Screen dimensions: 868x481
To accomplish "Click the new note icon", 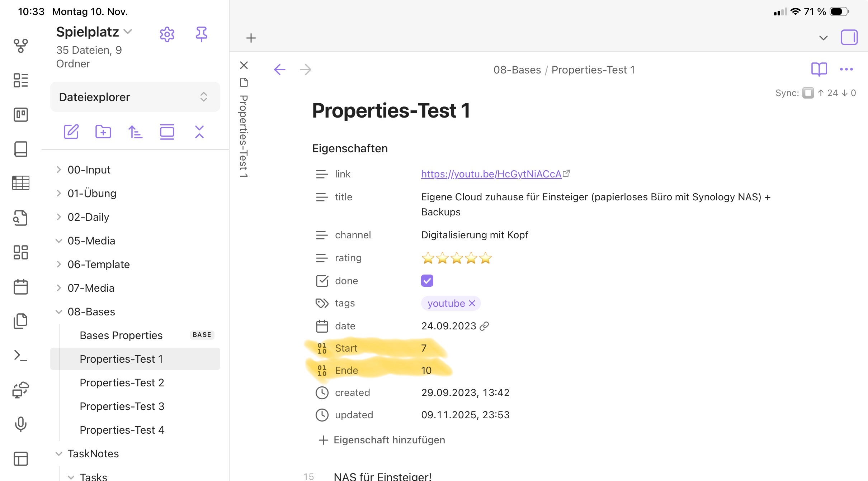I will (71, 132).
